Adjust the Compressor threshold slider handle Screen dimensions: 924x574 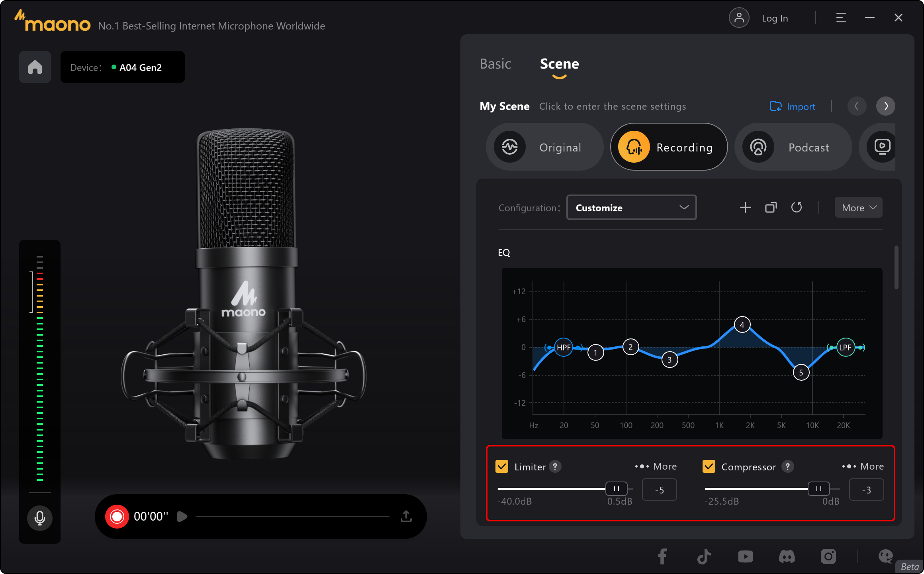coord(818,489)
